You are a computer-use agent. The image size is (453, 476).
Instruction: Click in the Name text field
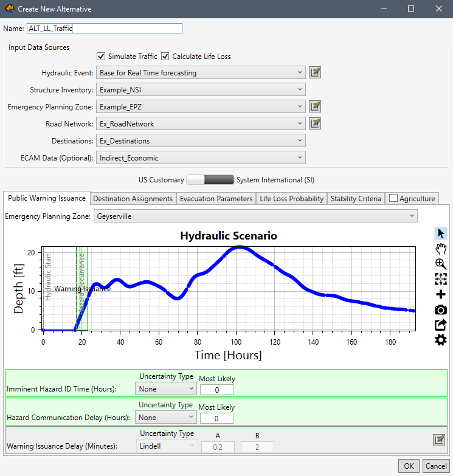[x=105, y=28]
